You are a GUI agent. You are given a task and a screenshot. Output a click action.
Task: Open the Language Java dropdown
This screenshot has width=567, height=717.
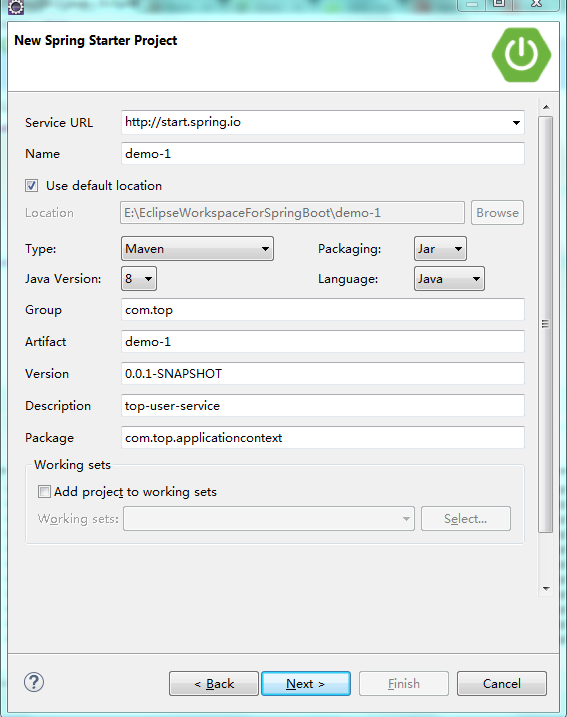(449, 279)
